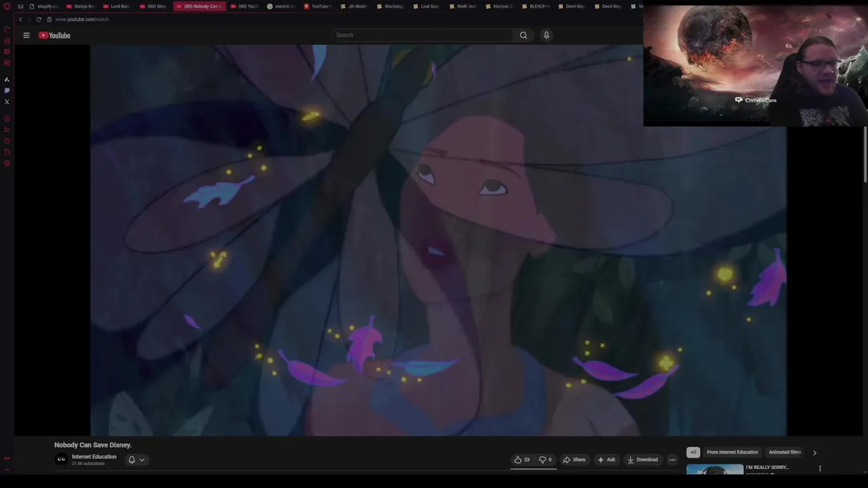
Task: Like the video with thumbs up
Action: 521,460
